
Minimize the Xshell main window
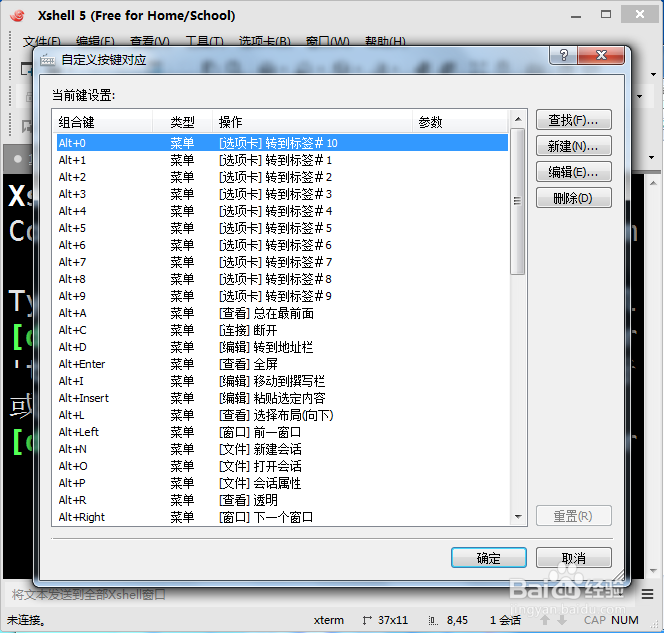pos(575,15)
